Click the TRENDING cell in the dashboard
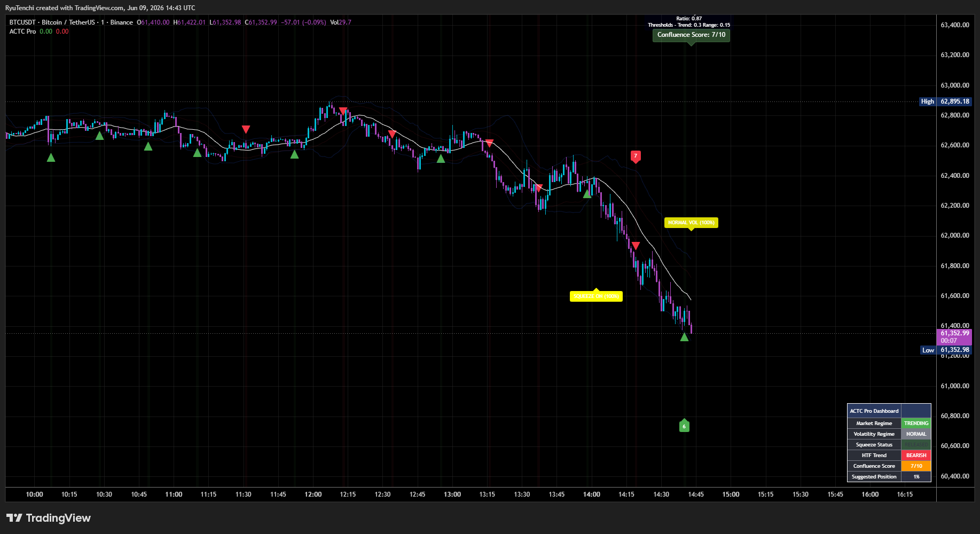 click(x=916, y=423)
